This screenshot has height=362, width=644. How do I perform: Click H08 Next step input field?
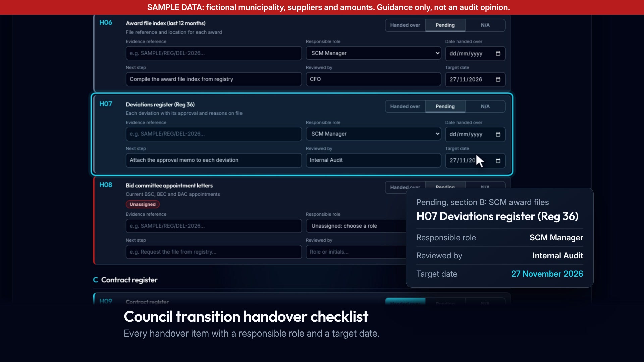[x=214, y=252]
